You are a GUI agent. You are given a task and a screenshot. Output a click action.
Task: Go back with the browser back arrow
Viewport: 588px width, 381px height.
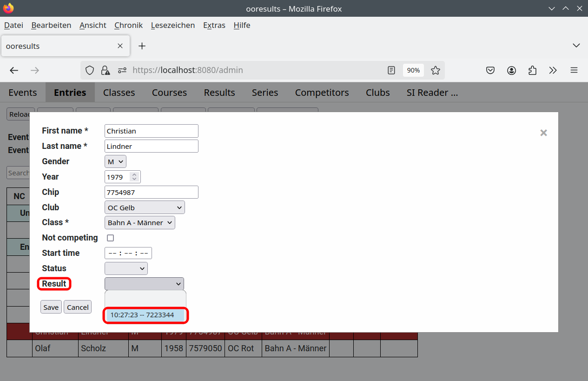coord(14,70)
